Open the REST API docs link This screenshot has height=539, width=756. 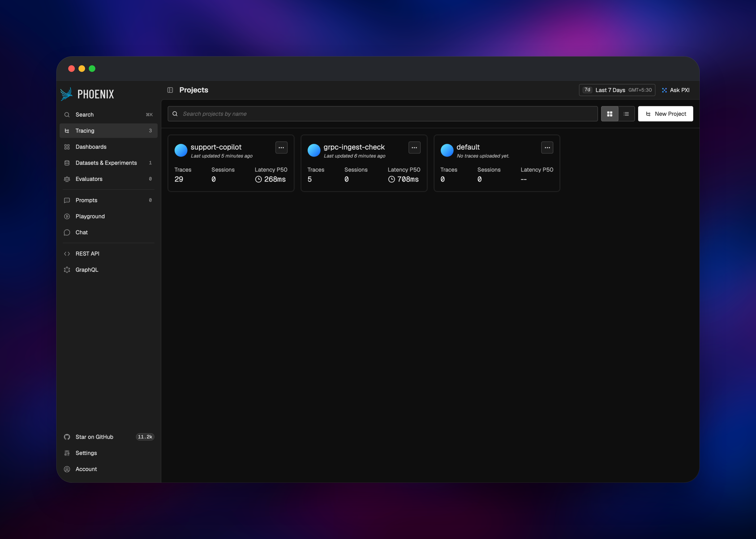108,254
